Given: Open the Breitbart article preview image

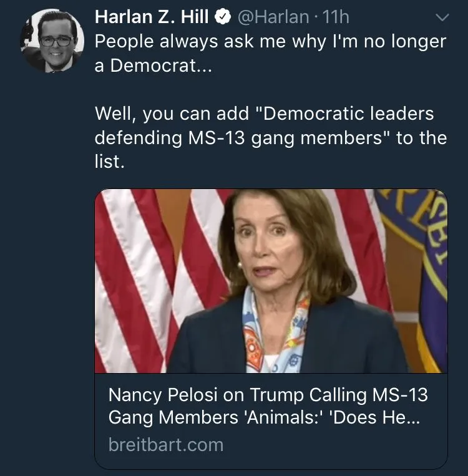Looking at the screenshot, I should click(x=271, y=281).
